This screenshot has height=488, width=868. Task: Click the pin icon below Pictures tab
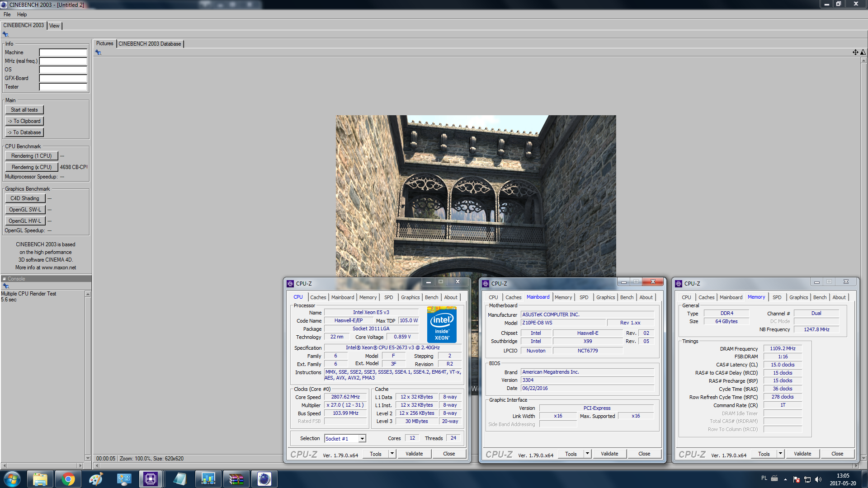[98, 52]
